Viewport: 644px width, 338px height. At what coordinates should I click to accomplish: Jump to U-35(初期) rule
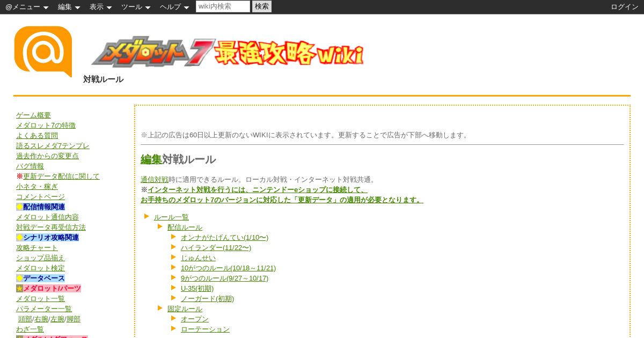[197, 289]
